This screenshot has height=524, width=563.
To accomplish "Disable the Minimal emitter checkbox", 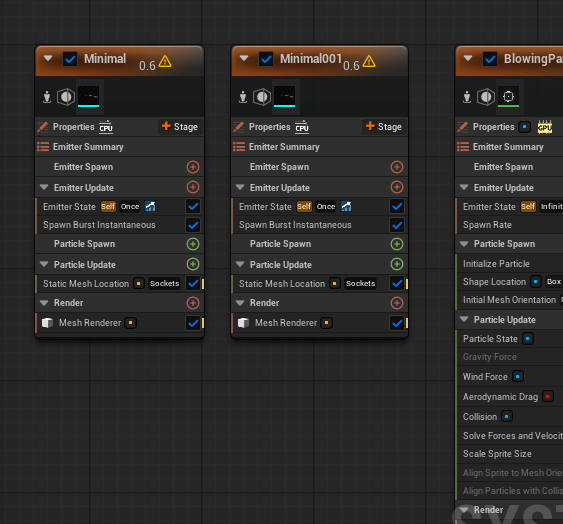I will point(70,59).
